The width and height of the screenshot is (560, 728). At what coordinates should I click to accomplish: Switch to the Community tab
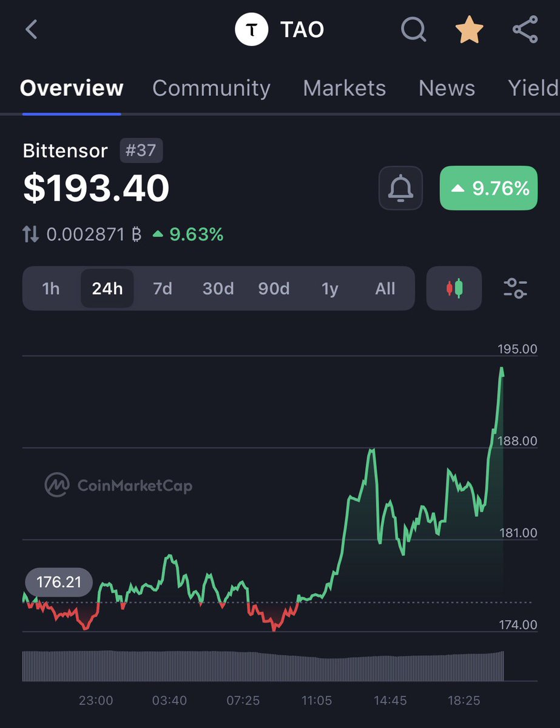click(x=211, y=89)
